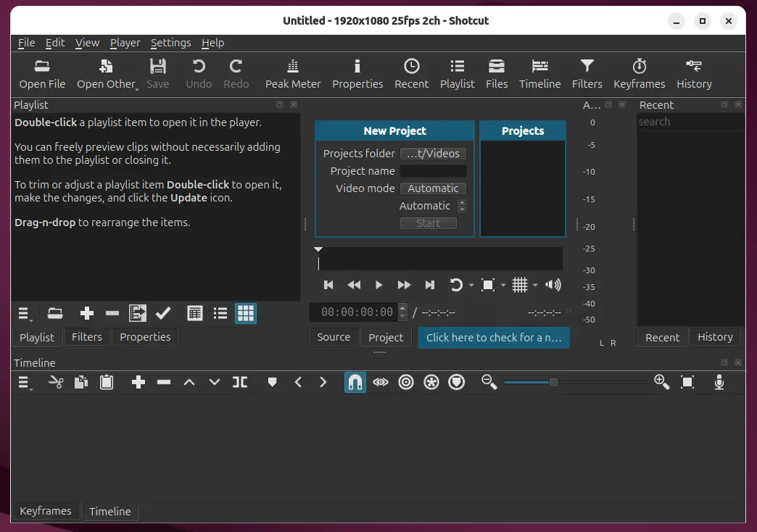
Task: Create a marker on the timeline
Action: point(272,382)
